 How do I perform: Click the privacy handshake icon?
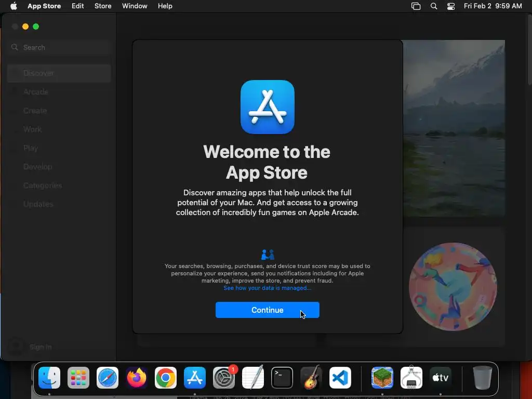click(268, 255)
